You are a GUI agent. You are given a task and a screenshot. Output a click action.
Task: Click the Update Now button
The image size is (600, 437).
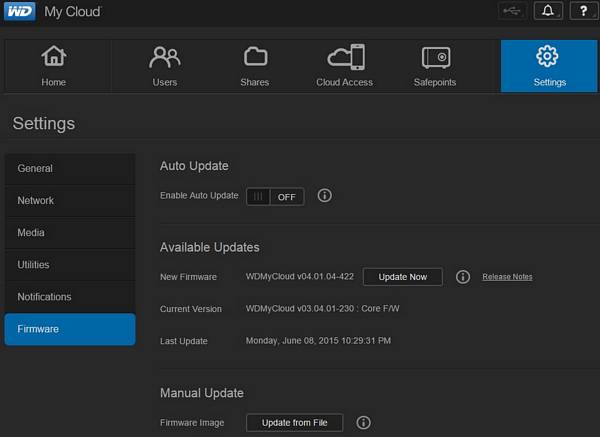click(x=402, y=277)
